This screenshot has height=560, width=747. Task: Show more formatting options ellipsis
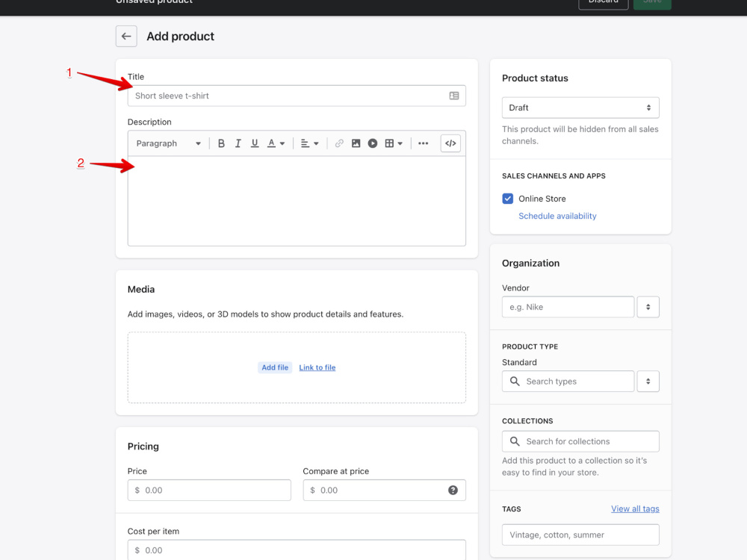click(x=423, y=143)
